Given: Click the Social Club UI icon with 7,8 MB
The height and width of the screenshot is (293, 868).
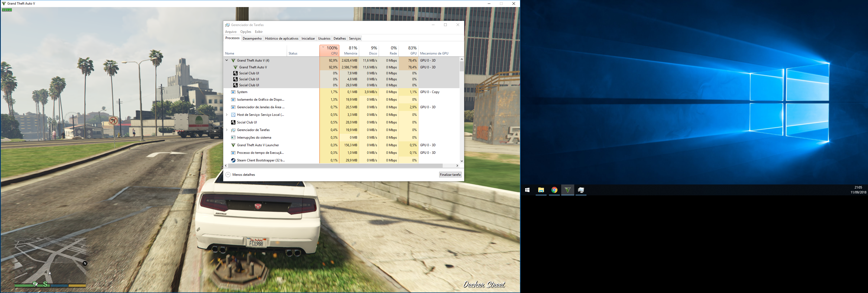Looking at the screenshot, I should [x=235, y=73].
